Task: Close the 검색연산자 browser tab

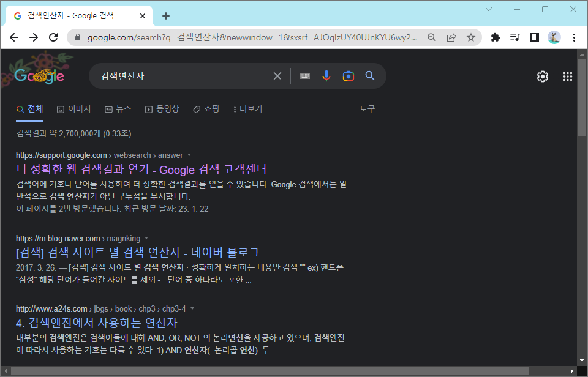Action: click(143, 16)
